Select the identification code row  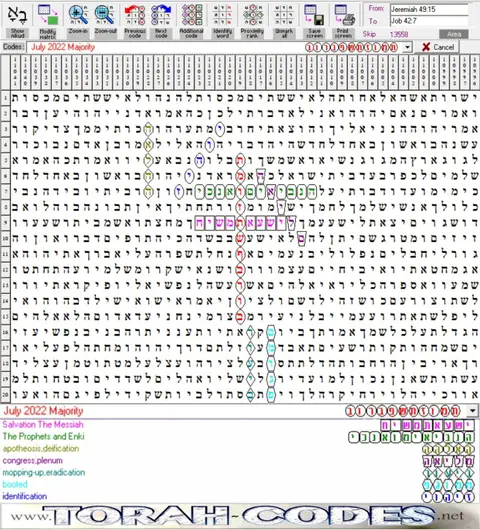(238, 496)
